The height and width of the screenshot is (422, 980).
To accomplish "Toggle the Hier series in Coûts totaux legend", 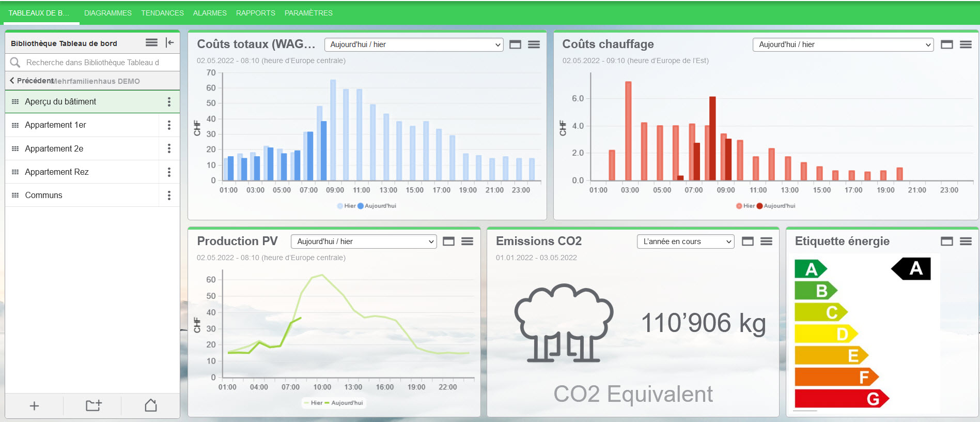I will click(347, 206).
